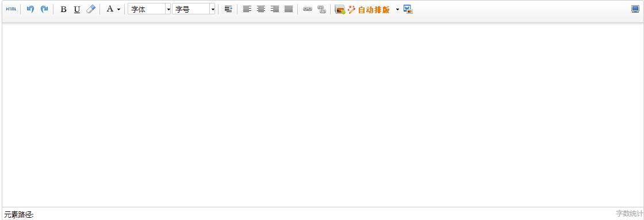Image resolution: width=644 pixels, height=220 pixels.
Task: Convert Word images icon
Action: click(408, 9)
